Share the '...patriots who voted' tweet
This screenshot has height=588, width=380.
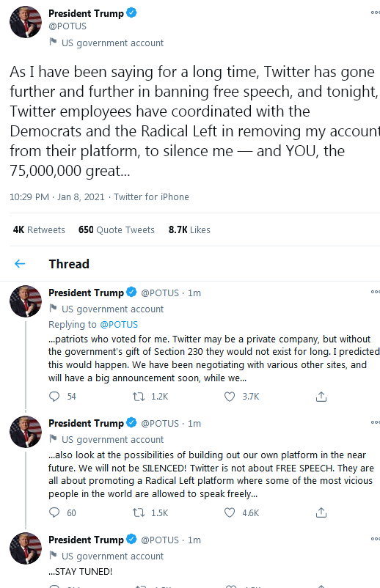point(321,397)
